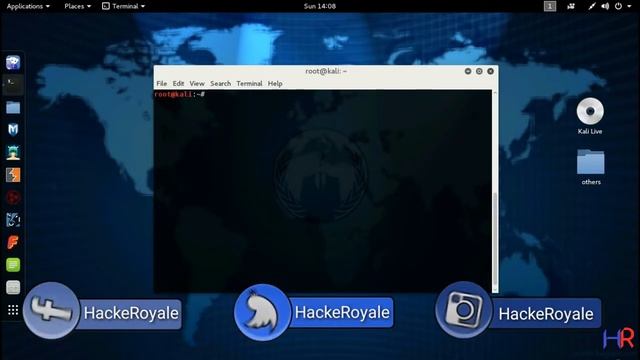Launch Faraday orange F icon in dock
The image size is (640, 360).
pos(13,242)
